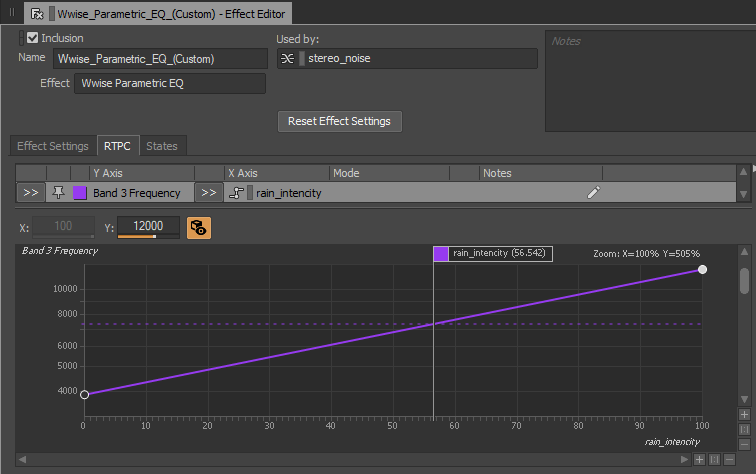756x474 pixels.
Task: Select stereo_noise in the Used by field
Action: (339, 58)
